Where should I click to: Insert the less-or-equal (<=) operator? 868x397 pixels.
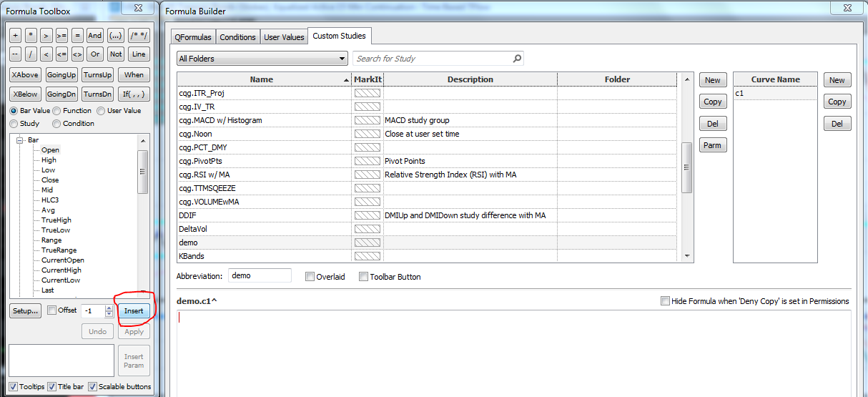coord(61,54)
